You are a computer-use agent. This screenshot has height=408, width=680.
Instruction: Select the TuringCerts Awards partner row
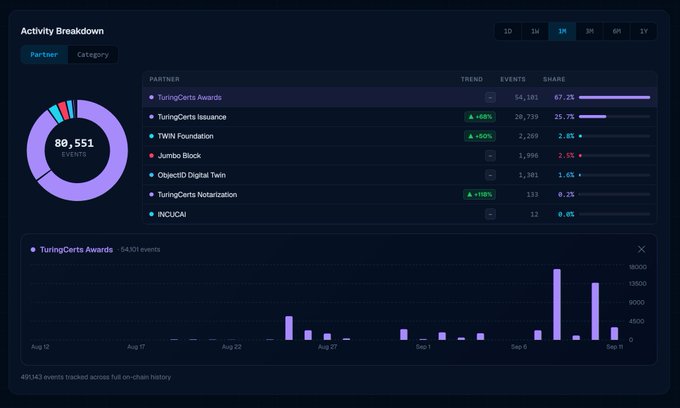tap(399, 97)
